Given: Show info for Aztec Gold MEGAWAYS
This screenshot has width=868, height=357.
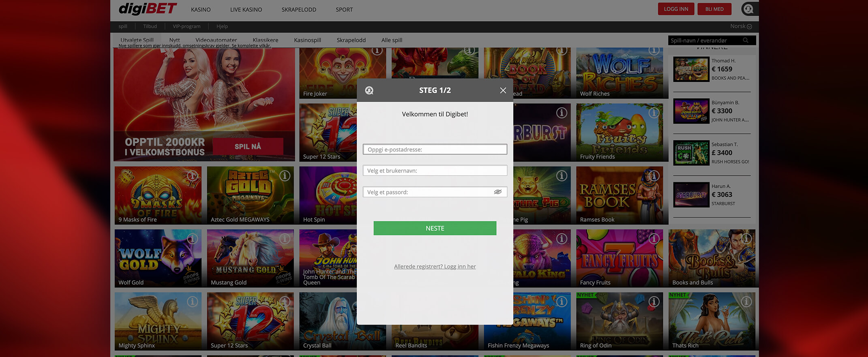Looking at the screenshot, I should [285, 176].
